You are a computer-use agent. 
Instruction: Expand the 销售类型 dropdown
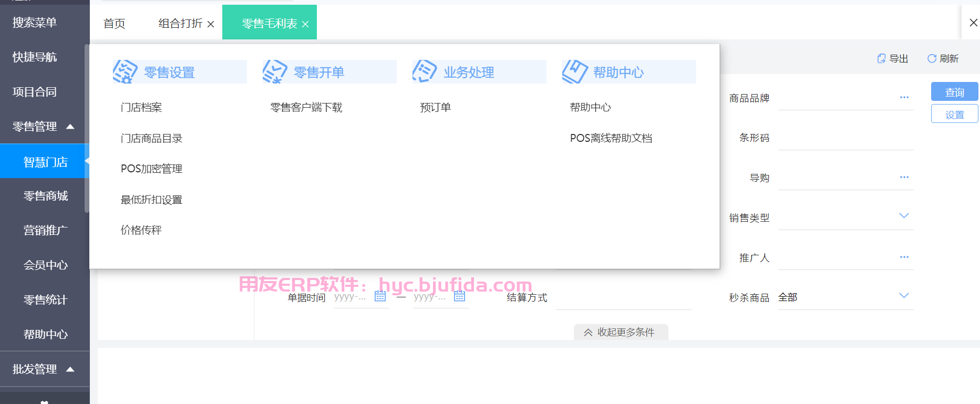pyautogui.click(x=904, y=216)
